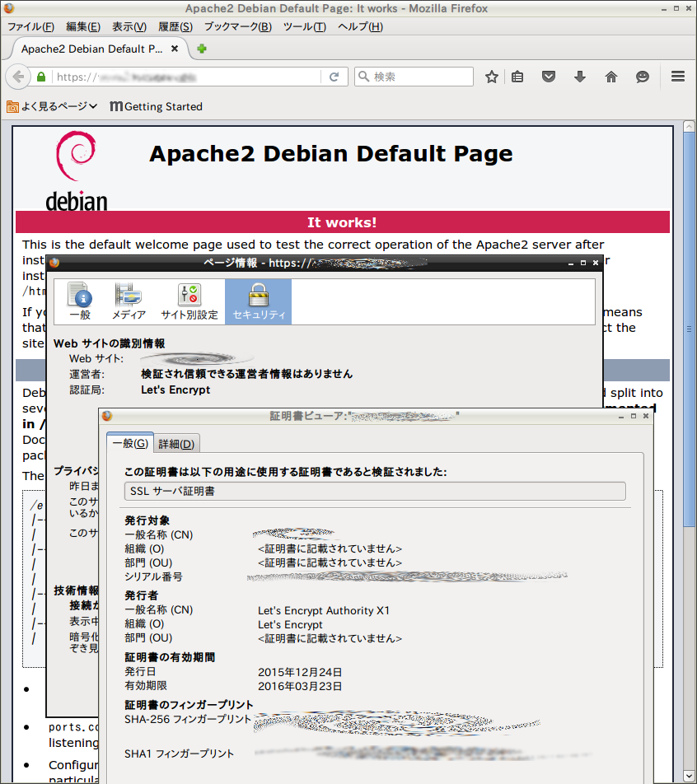Open a new tab with green plus
The width and height of the screenshot is (697, 784).
[202, 49]
